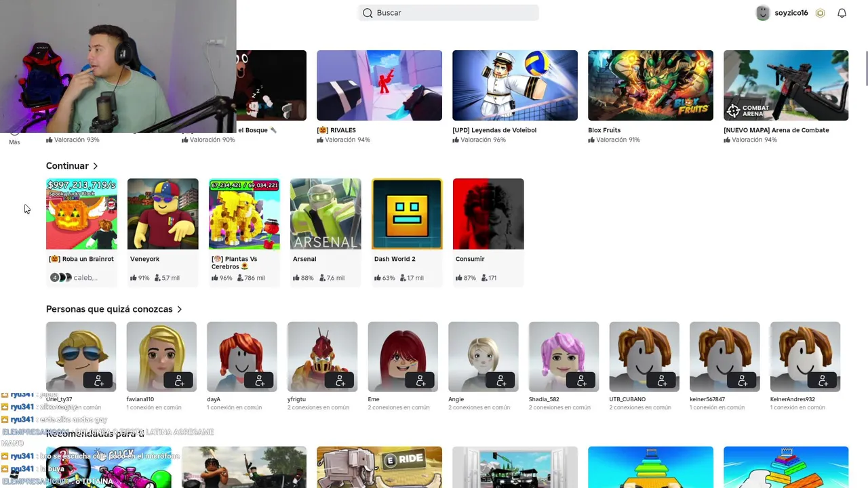Click the Blox Fruits title text
Viewport: 868px width, 488px height.
pos(604,130)
